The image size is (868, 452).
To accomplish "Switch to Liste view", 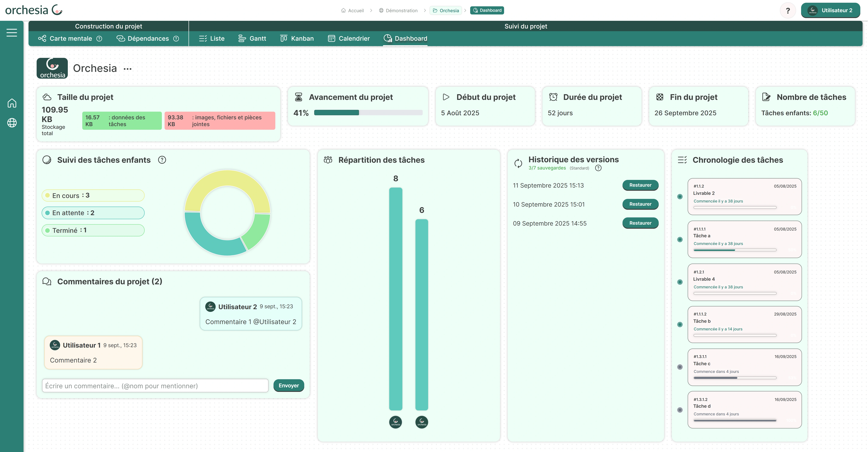I will pyautogui.click(x=212, y=38).
